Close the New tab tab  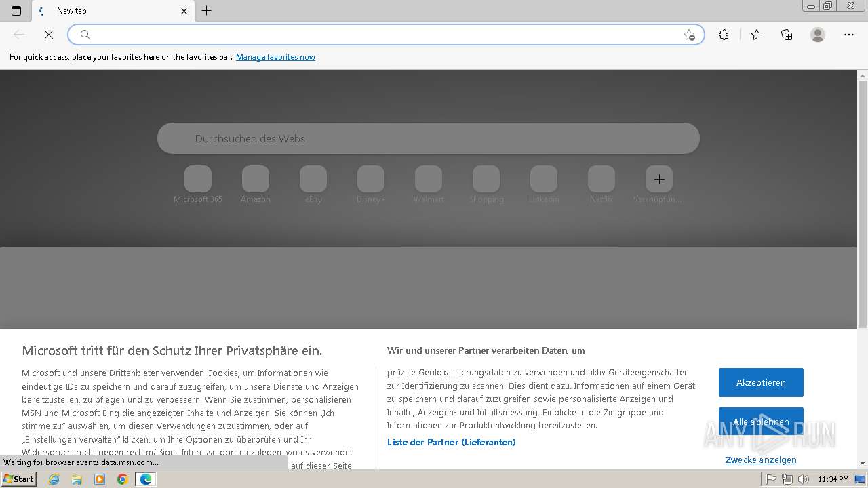click(x=184, y=11)
